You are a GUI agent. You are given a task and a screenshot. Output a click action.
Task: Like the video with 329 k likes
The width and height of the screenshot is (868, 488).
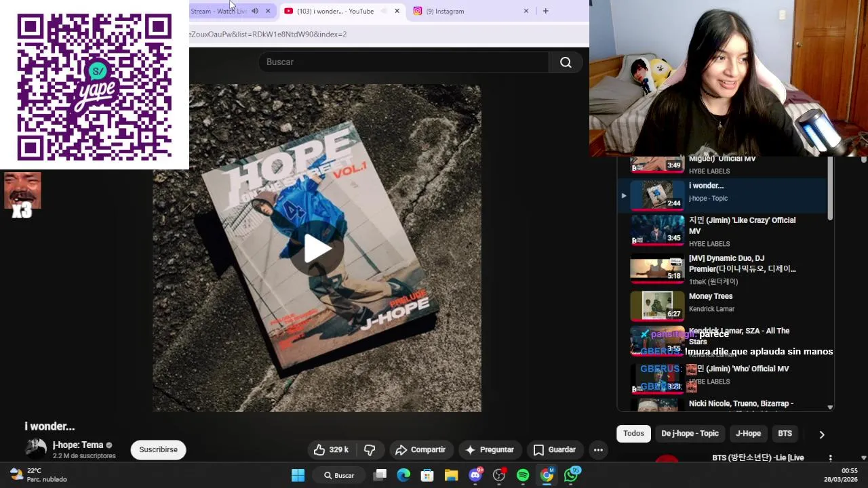coord(330,449)
